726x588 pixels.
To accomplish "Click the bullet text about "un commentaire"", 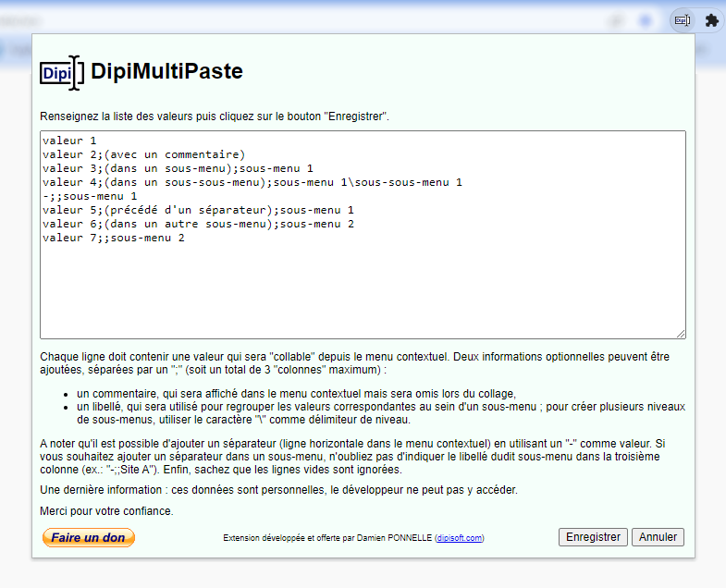I will [296, 394].
